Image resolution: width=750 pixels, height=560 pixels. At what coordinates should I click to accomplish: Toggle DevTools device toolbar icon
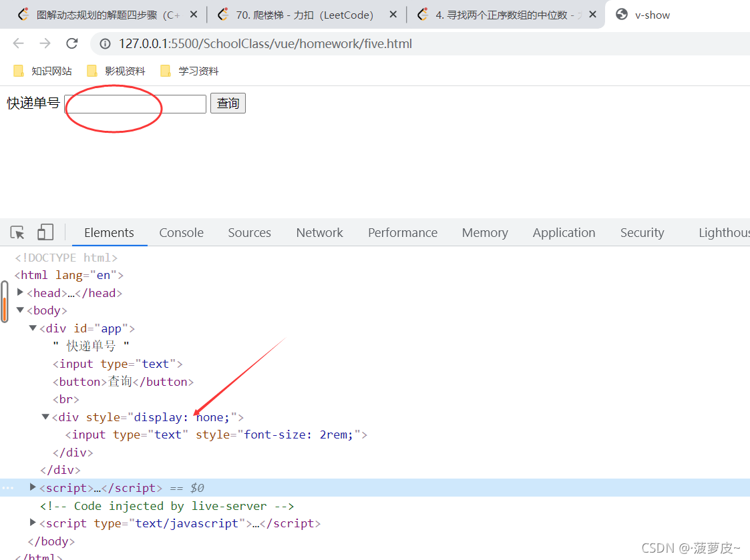(x=45, y=233)
